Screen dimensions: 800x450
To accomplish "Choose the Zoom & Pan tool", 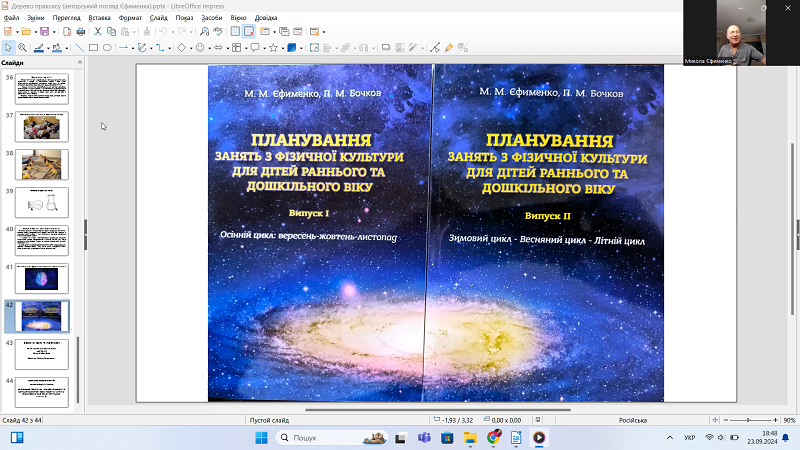I will [22, 47].
